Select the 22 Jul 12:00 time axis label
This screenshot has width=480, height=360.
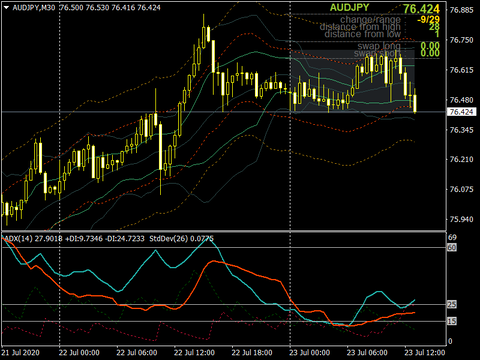click(x=194, y=353)
